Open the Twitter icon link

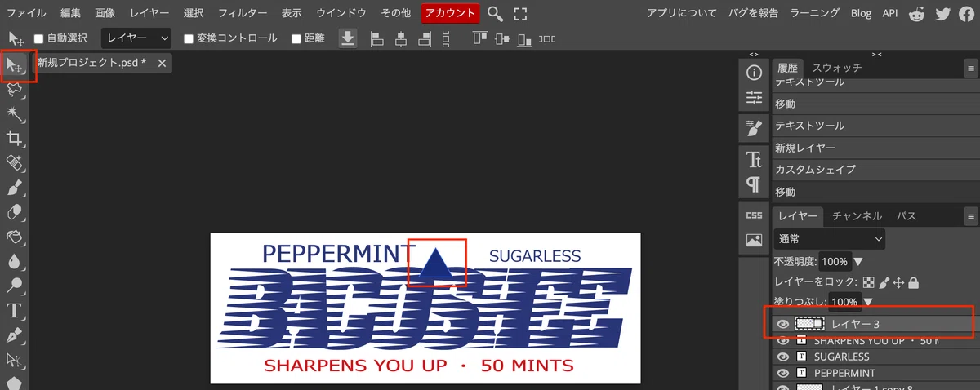pos(943,13)
